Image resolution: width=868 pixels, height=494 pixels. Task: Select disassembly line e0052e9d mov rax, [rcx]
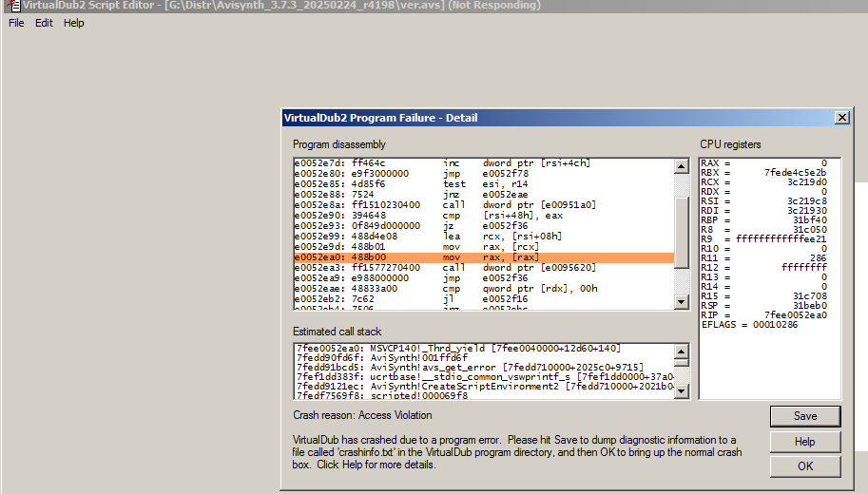(484, 247)
